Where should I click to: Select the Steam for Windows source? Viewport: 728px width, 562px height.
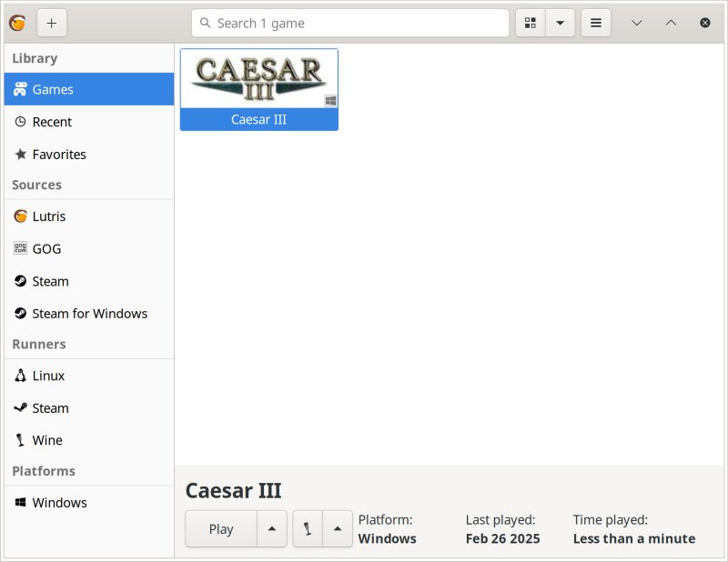(x=89, y=313)
